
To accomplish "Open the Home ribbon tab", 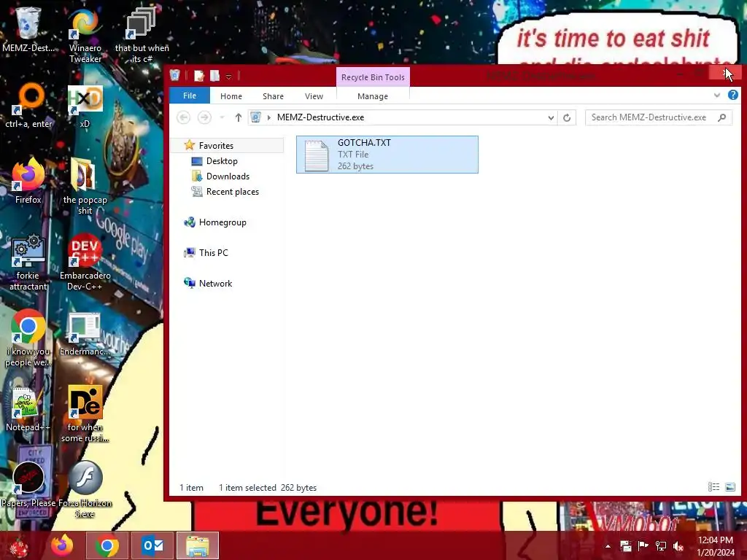I will click(231, 96).
